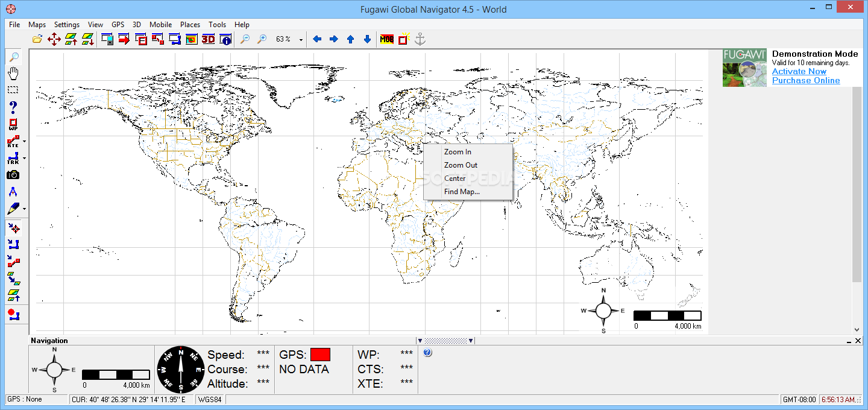Click the zoom out magnifier in toolbar
The width and height of the screenshot is (868, 410).
[x=245, y=39]
